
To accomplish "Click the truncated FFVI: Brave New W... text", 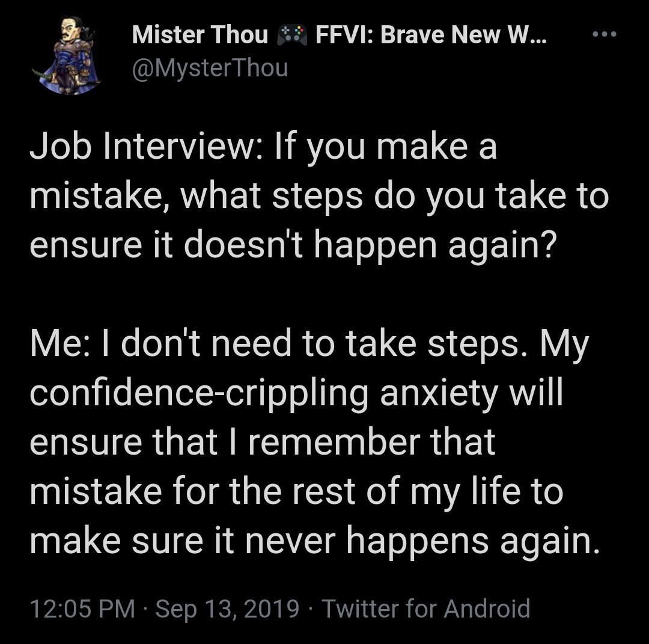I will click(431, 35).
